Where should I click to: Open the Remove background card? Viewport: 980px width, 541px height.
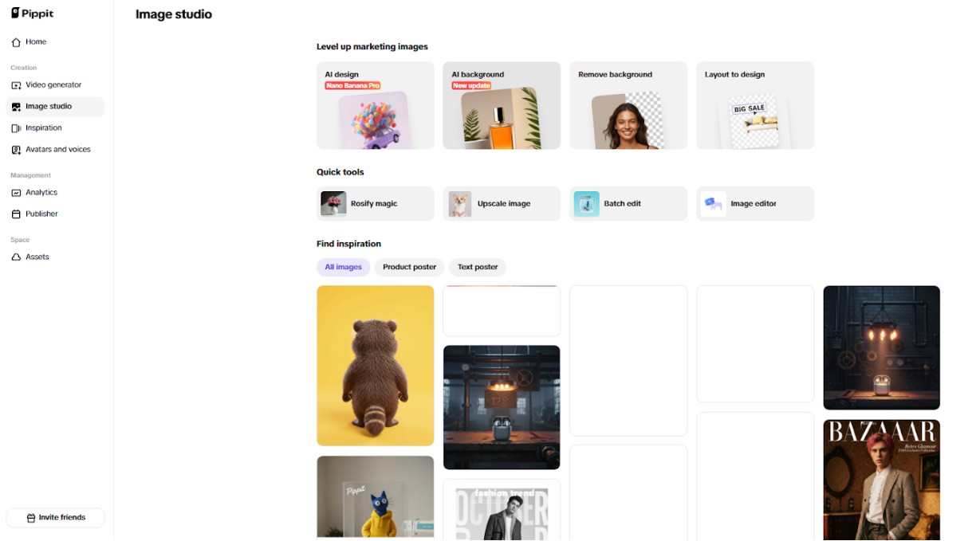click(x=628, y=106)
